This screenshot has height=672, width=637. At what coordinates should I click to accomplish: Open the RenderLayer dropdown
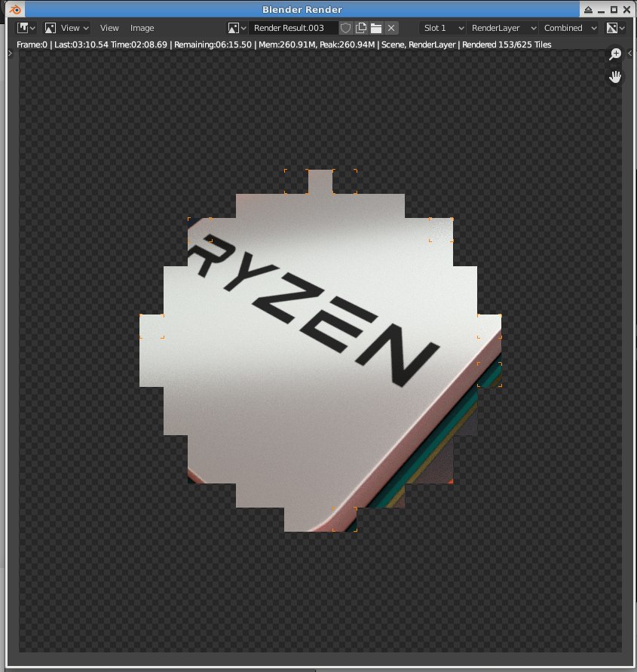click(503, 29)
